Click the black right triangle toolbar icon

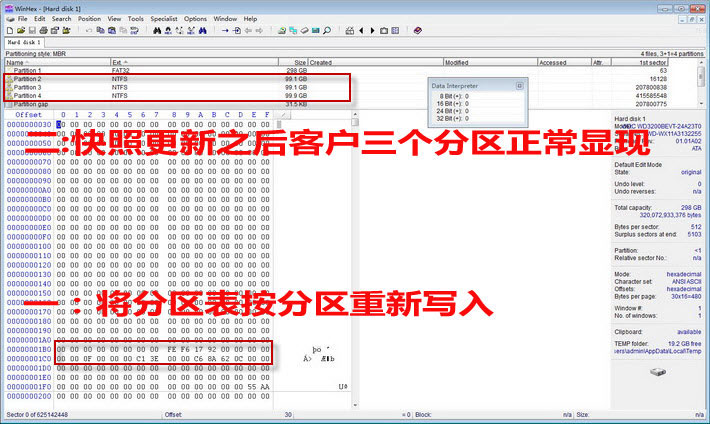372,30
